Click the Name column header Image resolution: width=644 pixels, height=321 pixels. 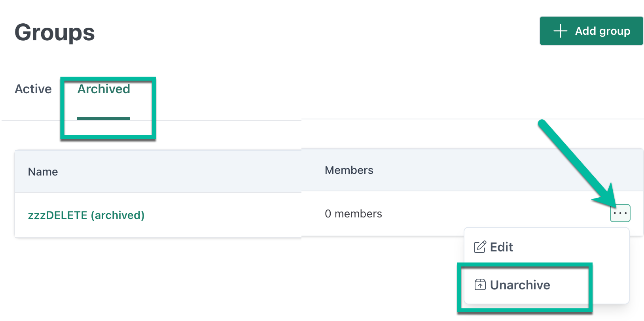(x=43, y=172)
